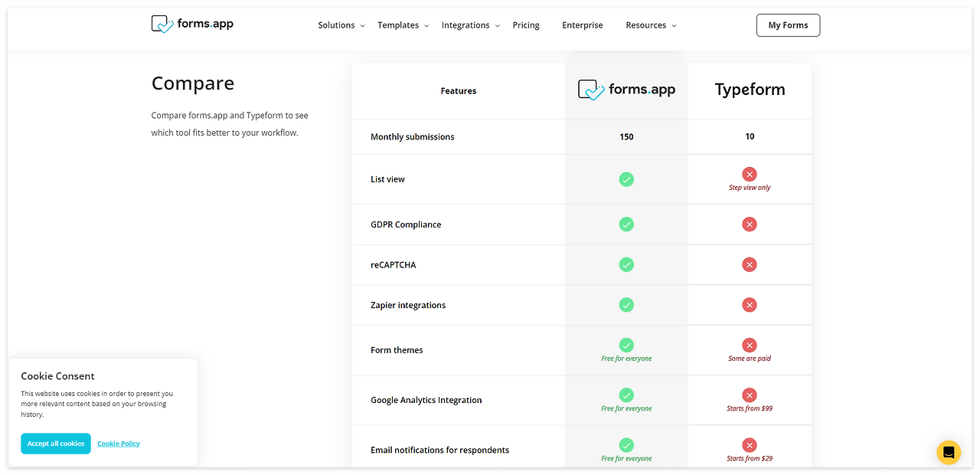Click the Features column header

[x=459, y=91]
